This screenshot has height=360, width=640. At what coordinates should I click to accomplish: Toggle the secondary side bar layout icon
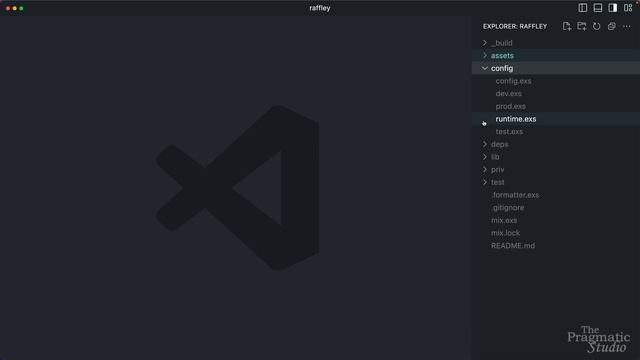(x=613, y=8)
